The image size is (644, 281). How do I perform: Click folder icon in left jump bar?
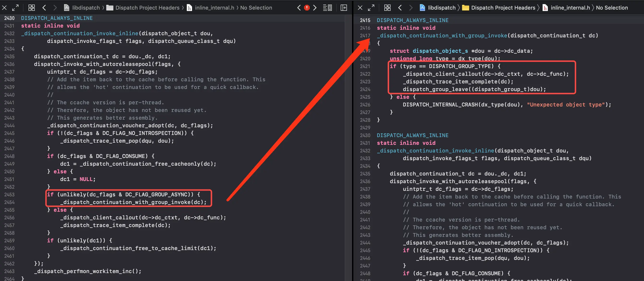(110, 8)
